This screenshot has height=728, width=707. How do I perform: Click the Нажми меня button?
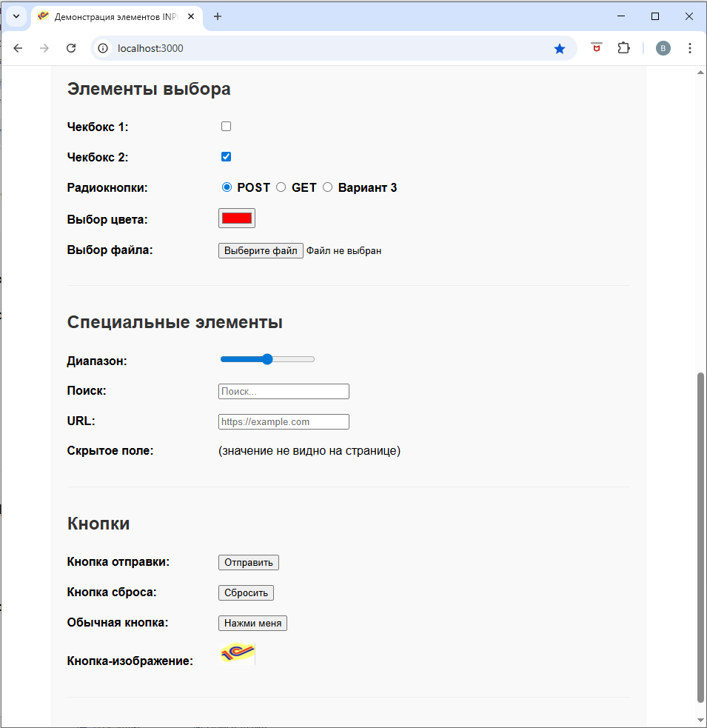point(253,623)
